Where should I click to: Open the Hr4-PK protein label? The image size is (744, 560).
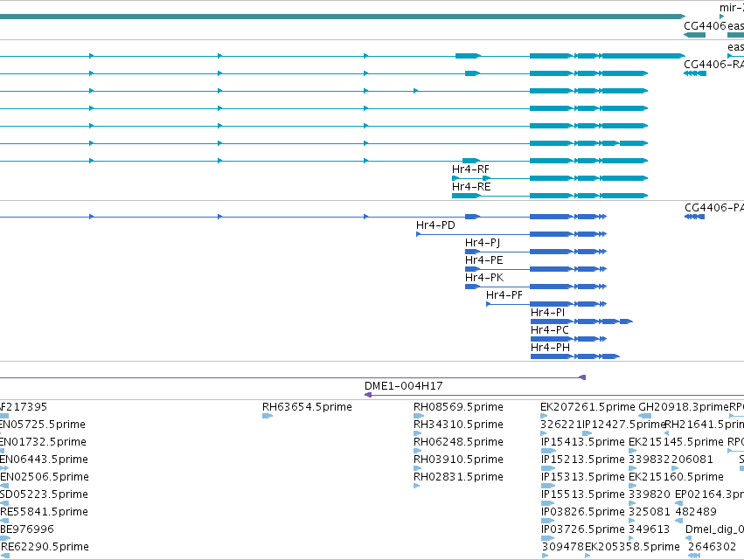(484, 278)
